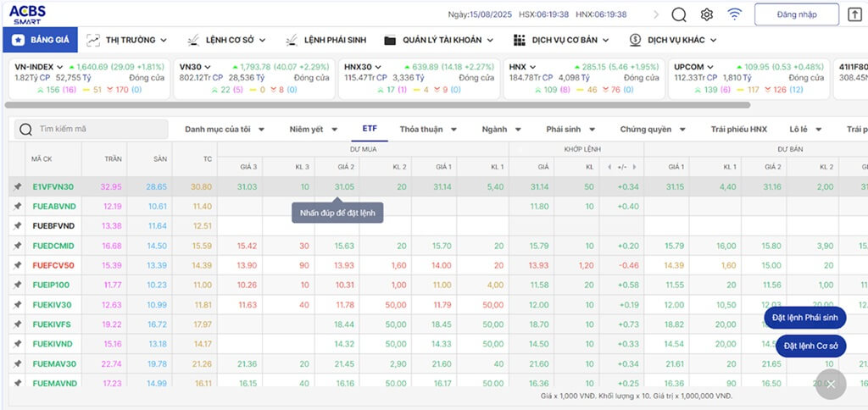Expand Ngành dropdown
This screenshot has width=868, height=410.
[502, 129]
